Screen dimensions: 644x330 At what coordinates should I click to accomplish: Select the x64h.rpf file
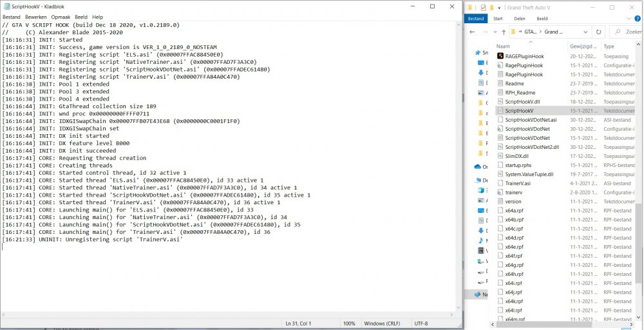click(x=514, y=274)
